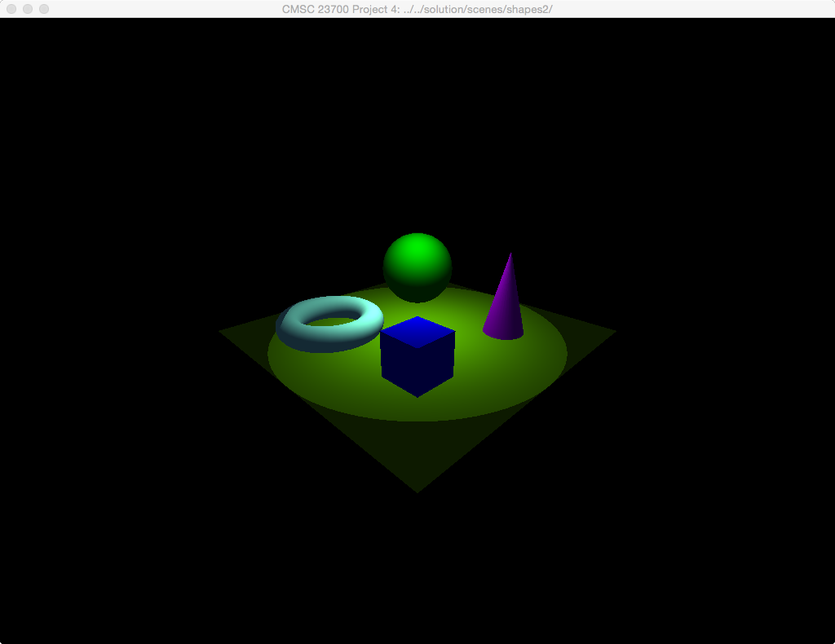
Task: Zoom the window using the third title button
Action: [44, 9]
